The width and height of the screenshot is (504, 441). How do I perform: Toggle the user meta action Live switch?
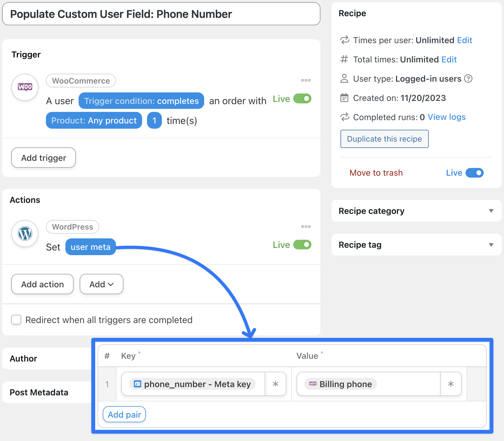click(x=302, y=245)
